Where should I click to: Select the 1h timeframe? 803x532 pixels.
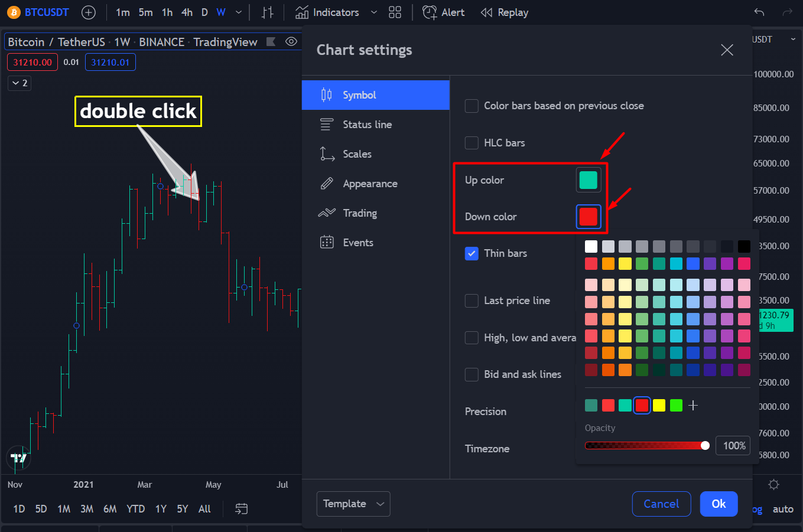coord(167,12)
